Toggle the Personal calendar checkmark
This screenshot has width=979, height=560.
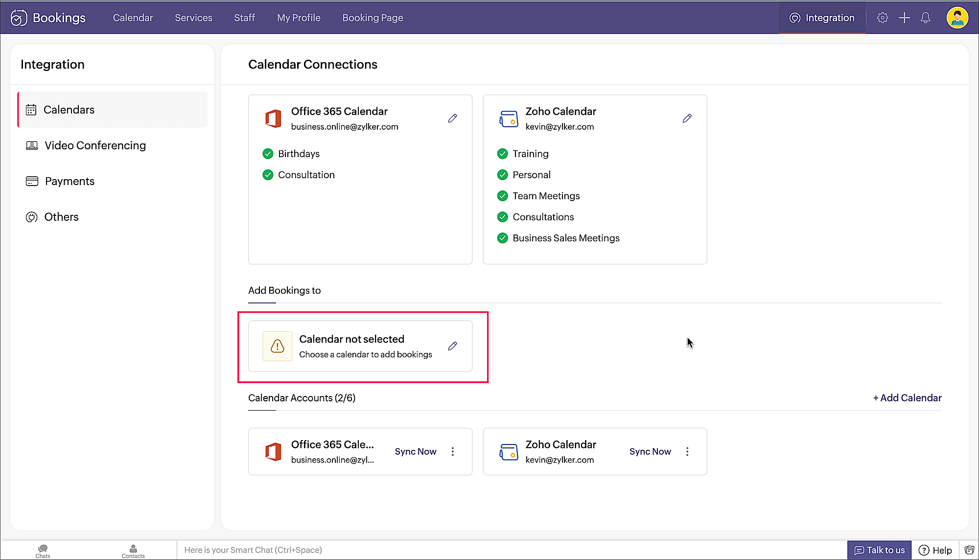pyautogui.click(x=502, y=175)
